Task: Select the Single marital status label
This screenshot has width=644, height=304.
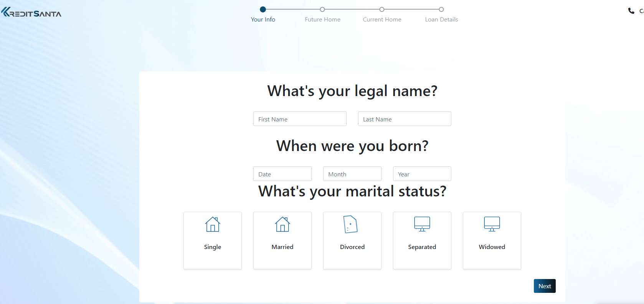Action: [213, 247]
